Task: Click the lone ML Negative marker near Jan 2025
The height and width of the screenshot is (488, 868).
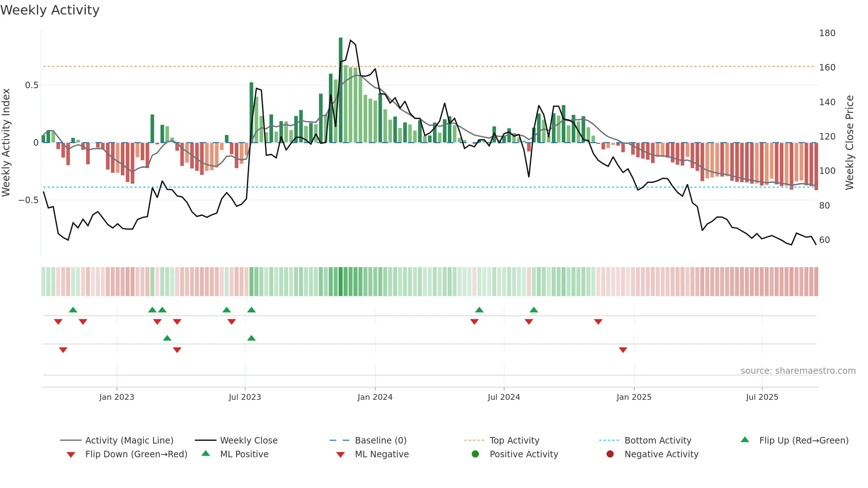Action: tap(623, 350)
